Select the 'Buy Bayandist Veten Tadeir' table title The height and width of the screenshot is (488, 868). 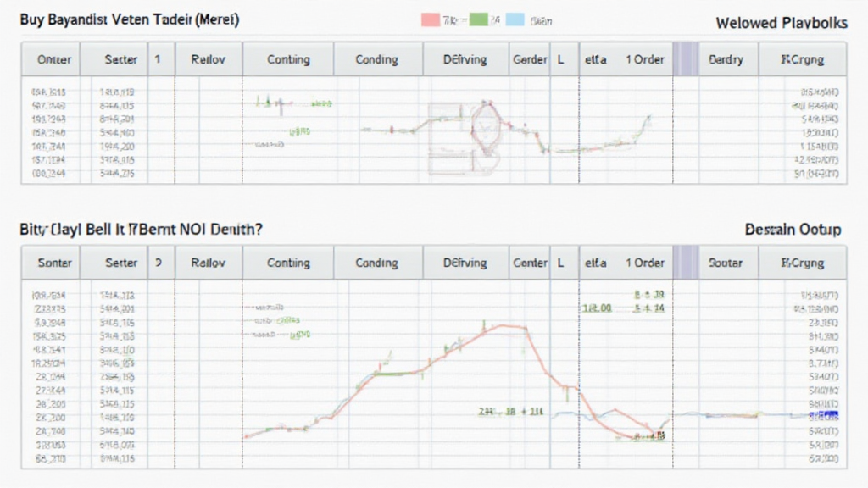[x=127, y=19]
